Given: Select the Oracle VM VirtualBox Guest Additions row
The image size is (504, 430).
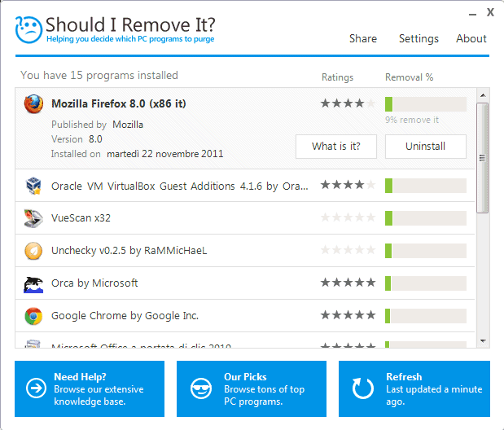Looking at the screenshot, I should [x=245, y=186].
